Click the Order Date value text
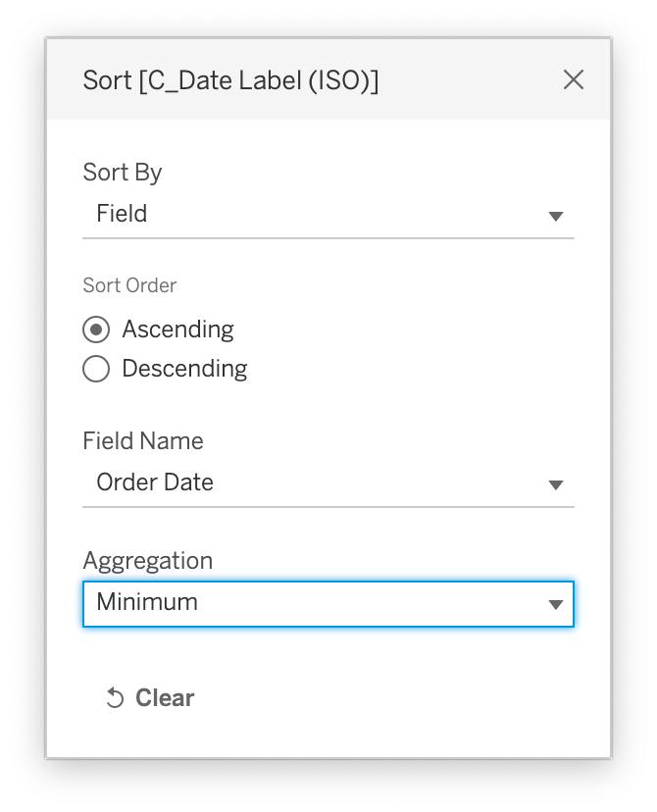The image size is (657, 812). pos(155,482)
